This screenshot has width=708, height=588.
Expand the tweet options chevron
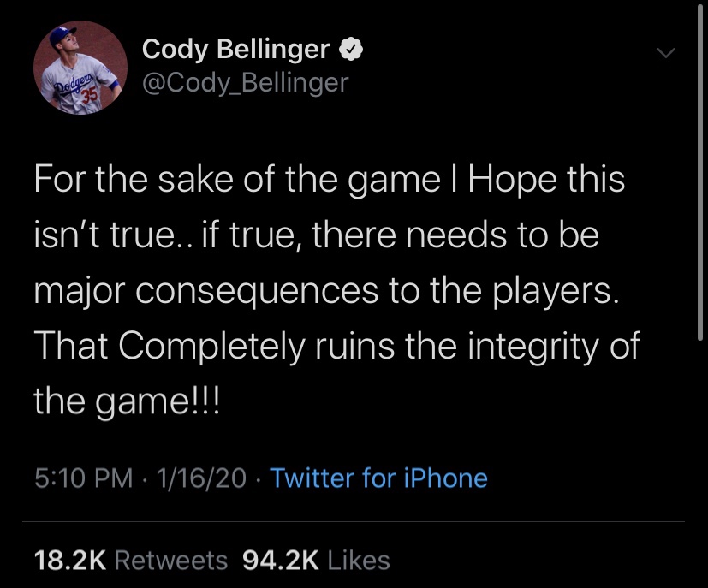665,53
